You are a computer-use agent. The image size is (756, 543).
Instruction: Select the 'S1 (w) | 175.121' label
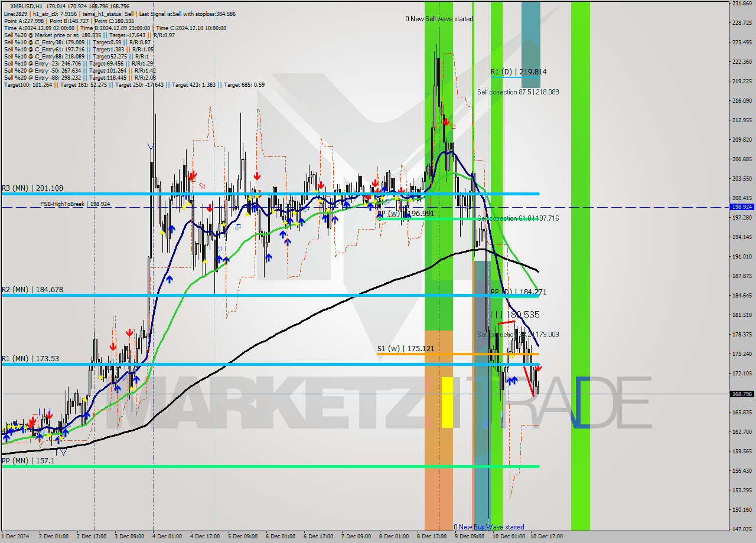(406, 349)
